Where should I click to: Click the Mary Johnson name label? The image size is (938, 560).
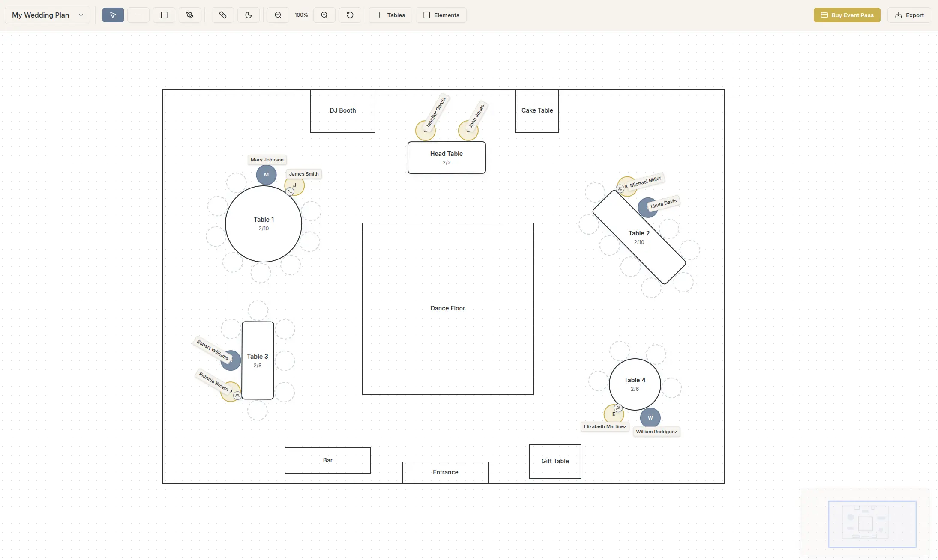click(267, 160)
